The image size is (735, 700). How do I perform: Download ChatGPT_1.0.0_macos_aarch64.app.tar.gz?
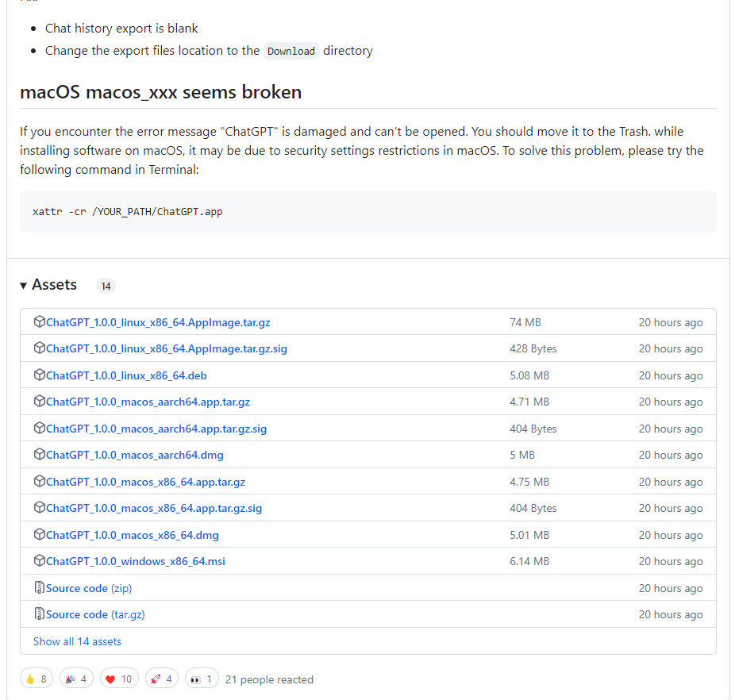148,402
